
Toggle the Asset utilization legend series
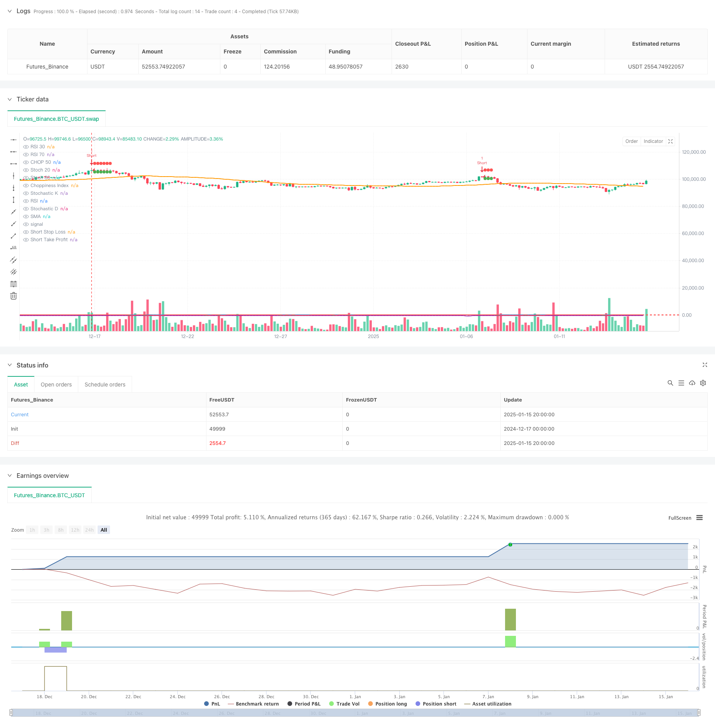pyautogui.click(x=488, y=704)
